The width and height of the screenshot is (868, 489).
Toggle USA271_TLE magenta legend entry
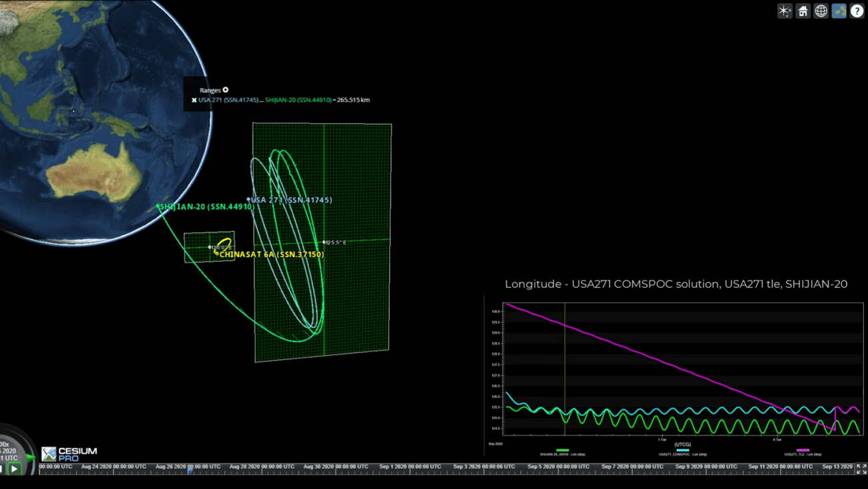tap(803, 452)
